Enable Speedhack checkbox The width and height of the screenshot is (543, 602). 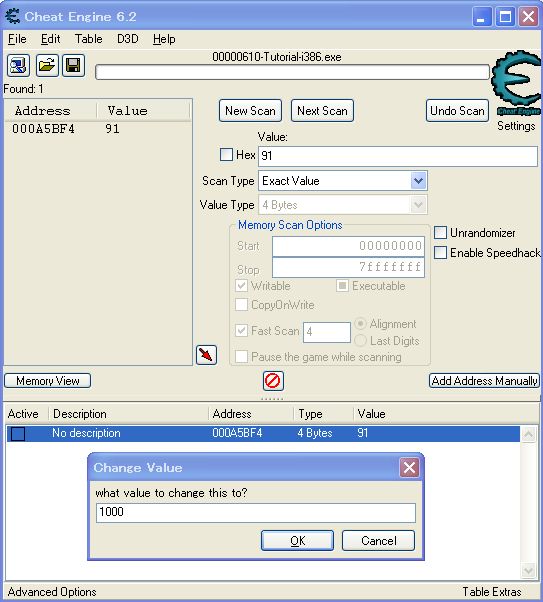click(440, 253)
